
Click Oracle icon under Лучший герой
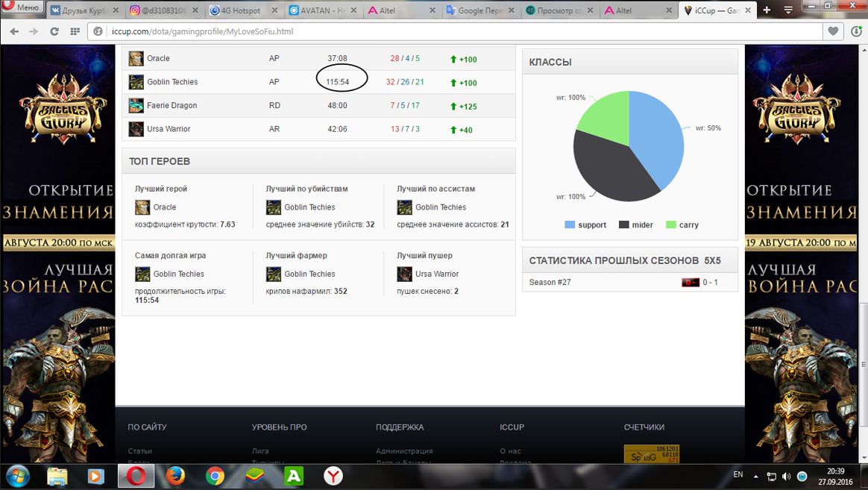pos(142,207)
